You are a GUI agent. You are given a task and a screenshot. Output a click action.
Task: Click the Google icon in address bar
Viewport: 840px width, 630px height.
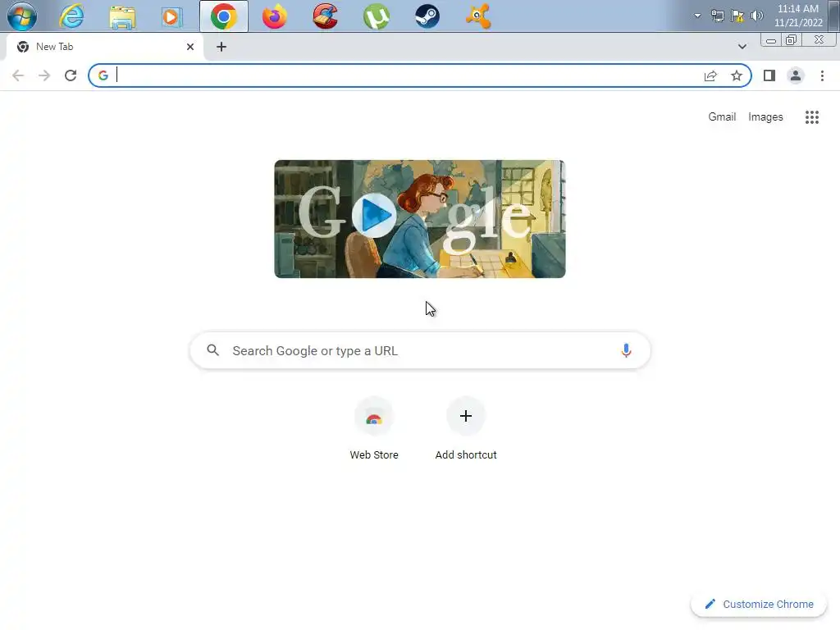[x=103, y=75]
